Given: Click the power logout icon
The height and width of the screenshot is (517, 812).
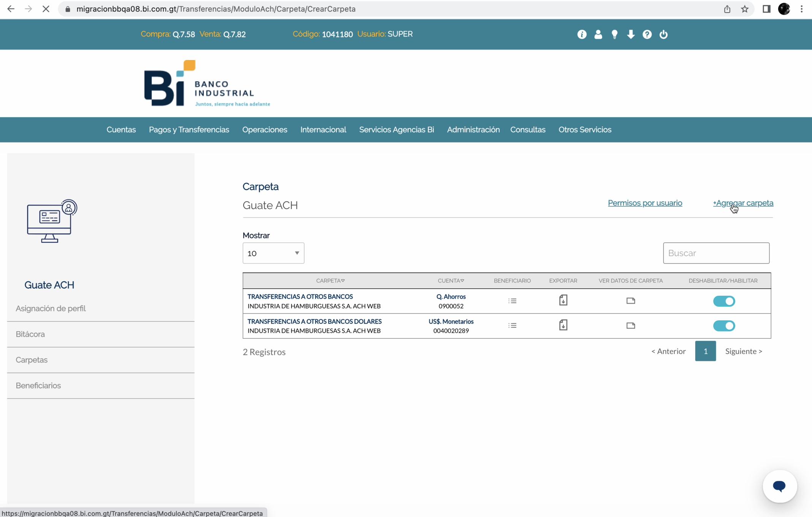Looking at the screenshot, I should point(663,35).
